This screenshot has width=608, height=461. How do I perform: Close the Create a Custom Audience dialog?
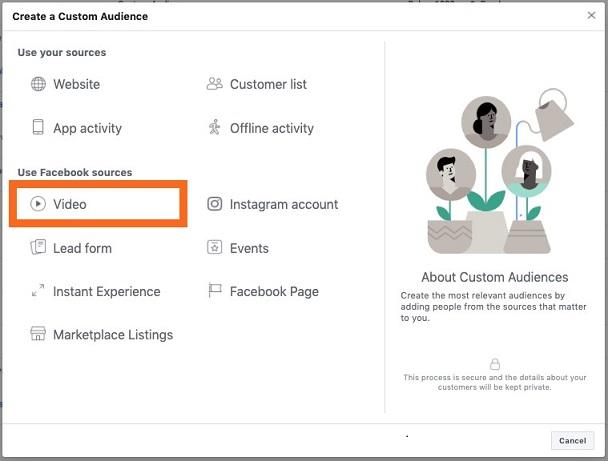tap(590, 16)
